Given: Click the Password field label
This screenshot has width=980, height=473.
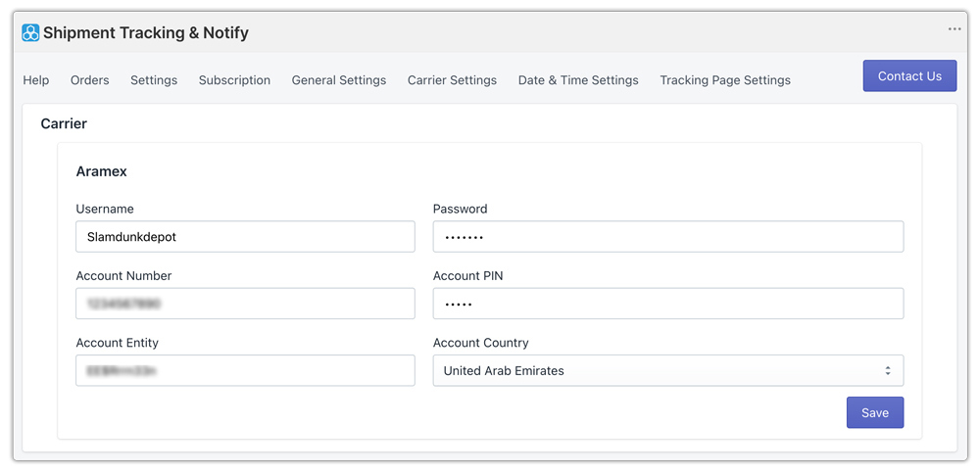Looking at the screenshot, I should [x=460, y=209].
